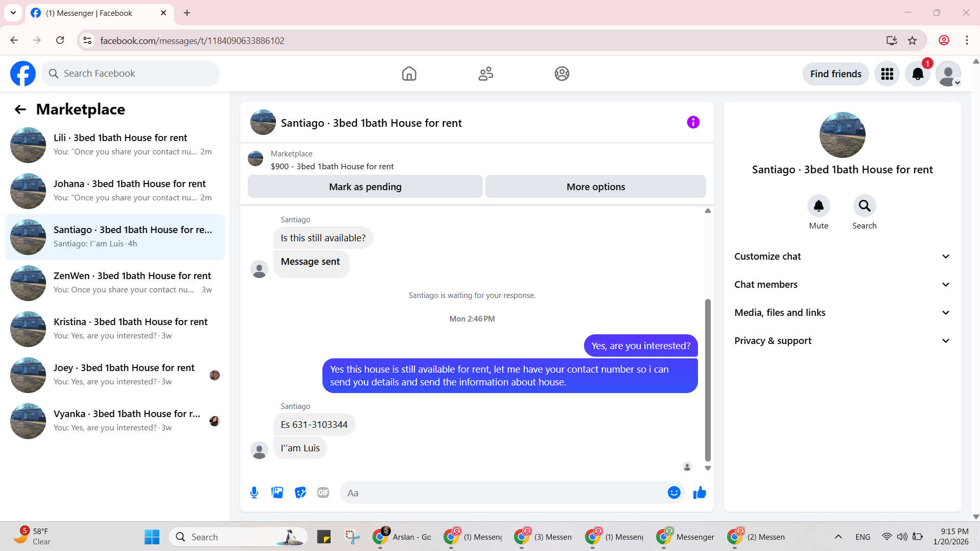Choose a sticker to send
980x551 pixels.
[x=300, y=493]
